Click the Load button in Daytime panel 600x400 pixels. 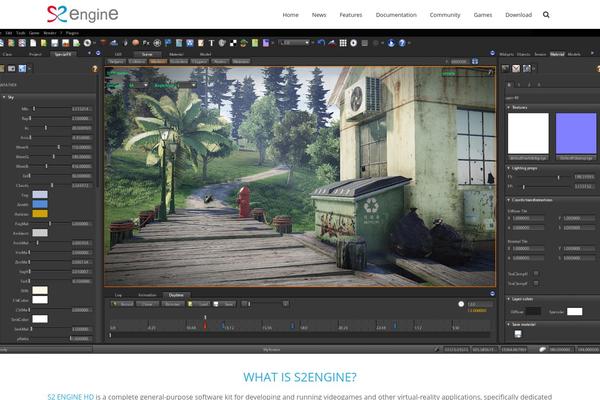[x=199, y=304]
